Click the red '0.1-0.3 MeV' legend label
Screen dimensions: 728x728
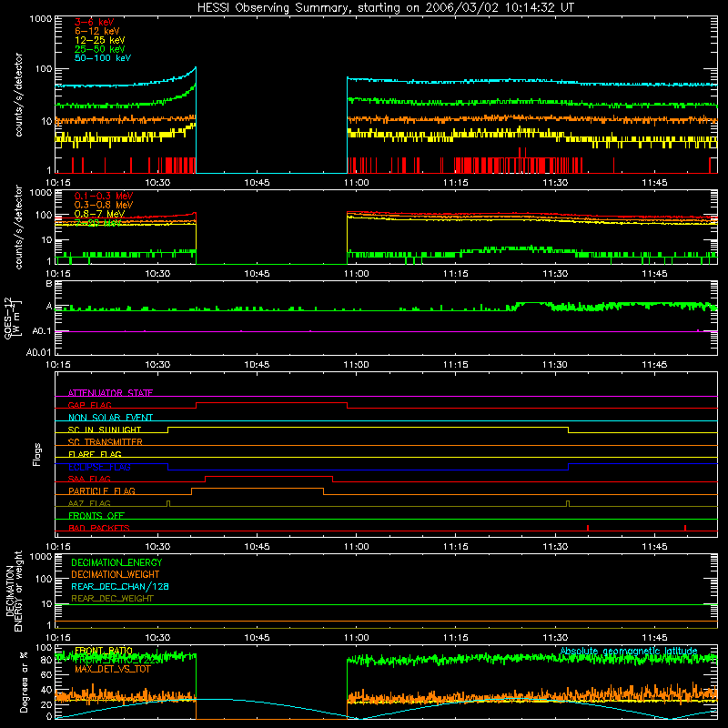(x=104, y=196)
